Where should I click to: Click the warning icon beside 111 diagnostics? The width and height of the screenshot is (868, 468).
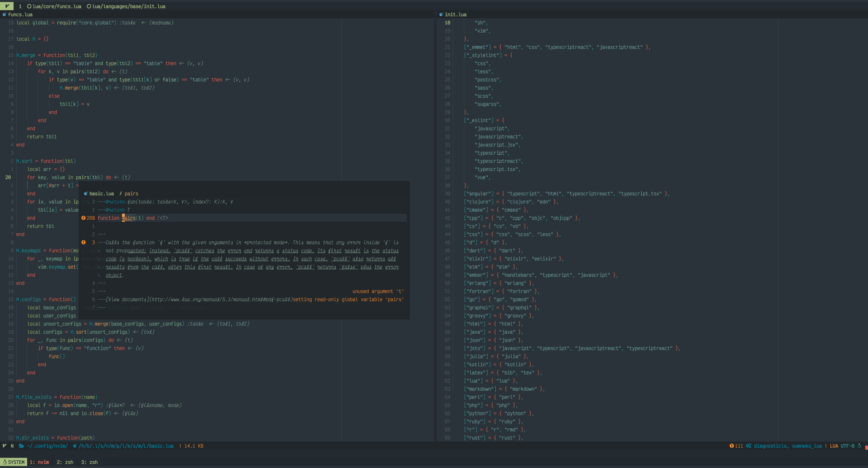pyautogui.click(x=731, y=446)
